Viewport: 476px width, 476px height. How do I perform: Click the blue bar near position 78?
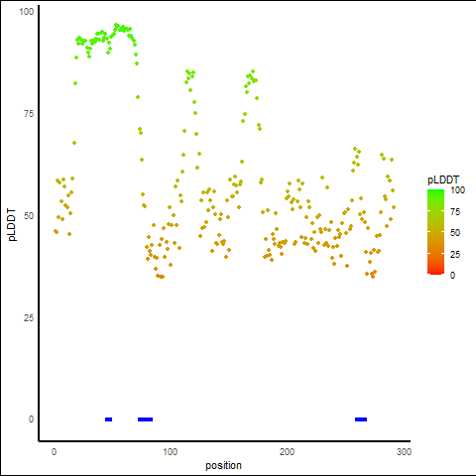145,419
